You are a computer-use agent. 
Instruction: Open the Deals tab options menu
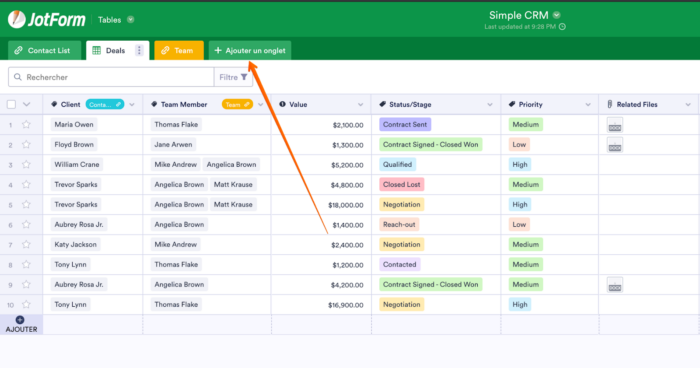pos(139,50)
